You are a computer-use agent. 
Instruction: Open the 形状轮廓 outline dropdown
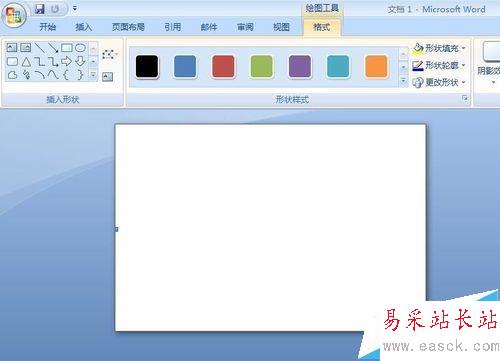(439, 65)
